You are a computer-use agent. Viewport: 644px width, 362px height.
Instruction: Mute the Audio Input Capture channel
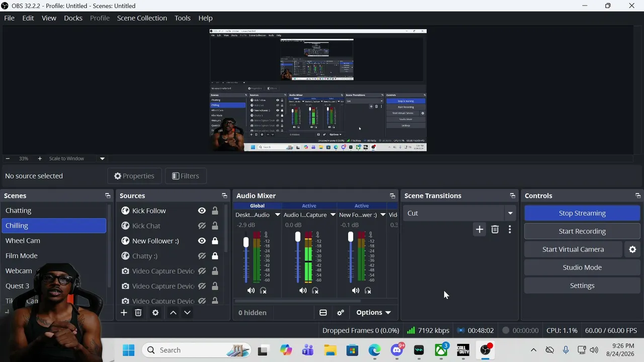pyautogui.click(x=303, y=291)
